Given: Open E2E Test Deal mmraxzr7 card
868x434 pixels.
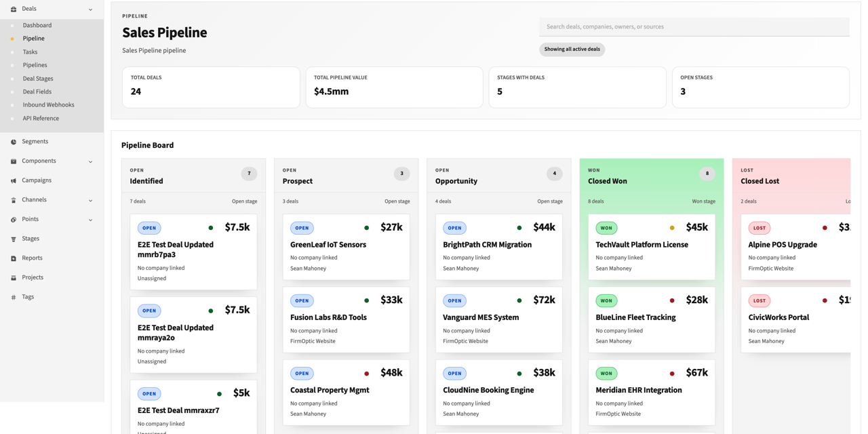Looking at the screenshot, I should (193, 407).
